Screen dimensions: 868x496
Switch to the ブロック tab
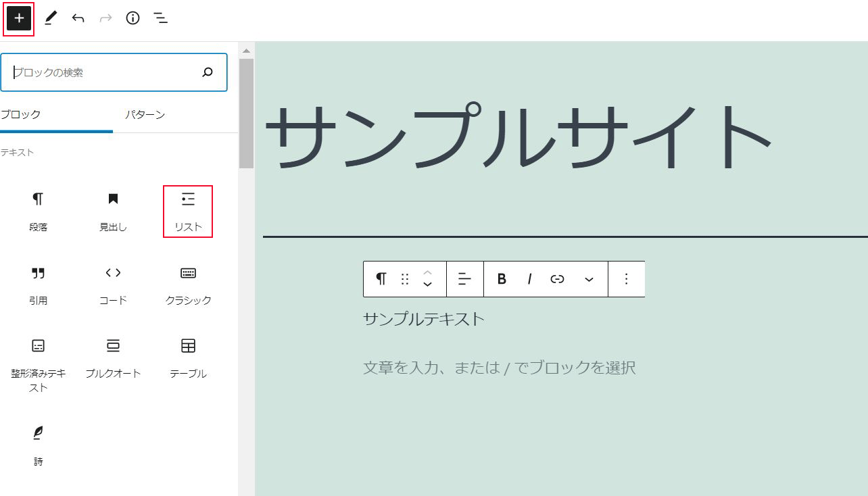tap(22, 114)
